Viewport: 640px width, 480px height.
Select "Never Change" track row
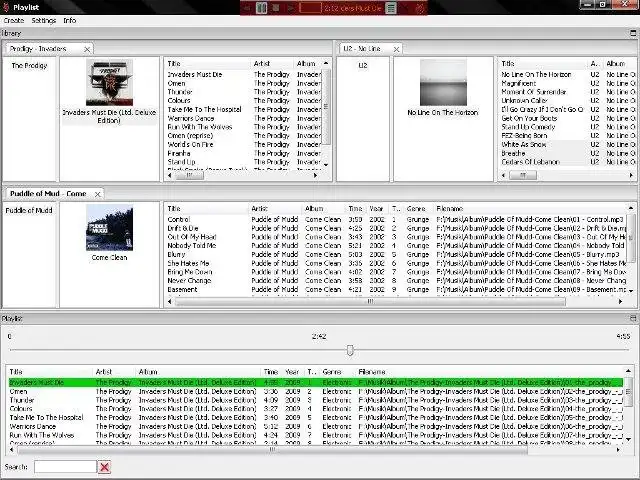click(x=396, y=280)
